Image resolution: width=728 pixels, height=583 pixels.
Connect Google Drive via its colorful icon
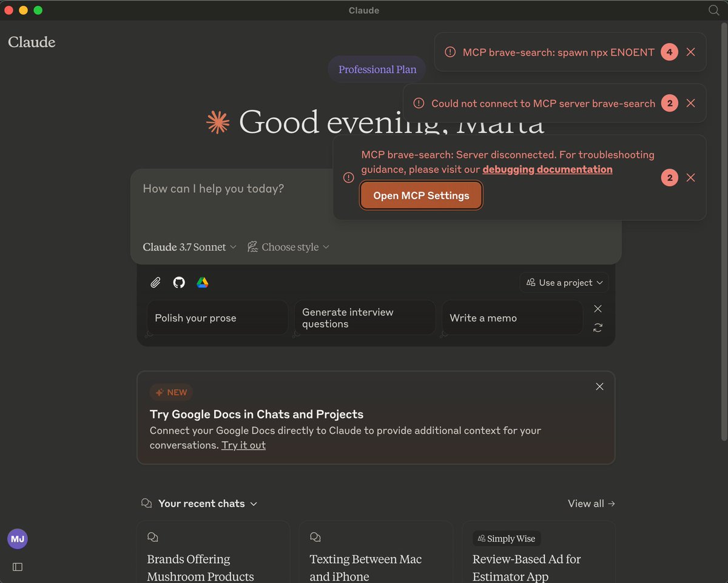point(202,282)
